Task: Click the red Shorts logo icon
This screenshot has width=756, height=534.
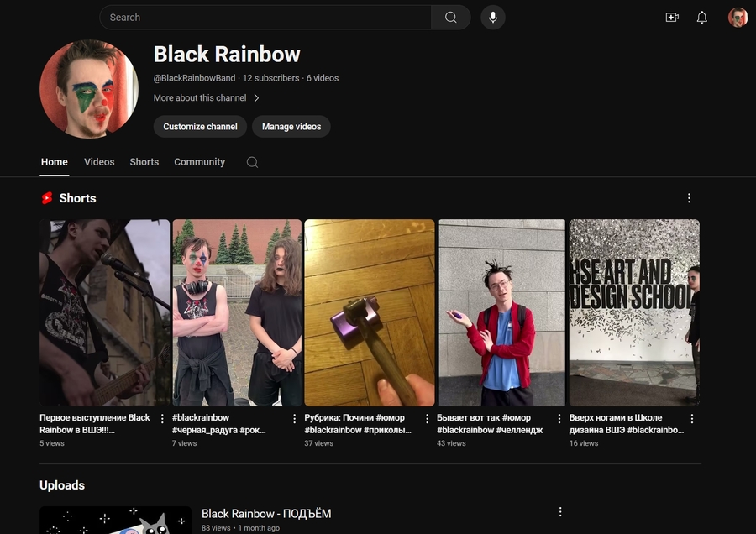Action: (47, 198)
